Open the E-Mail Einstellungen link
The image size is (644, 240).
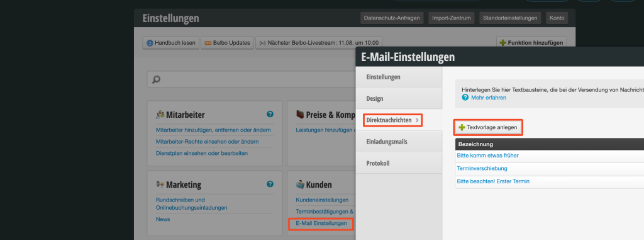(321, 224)
